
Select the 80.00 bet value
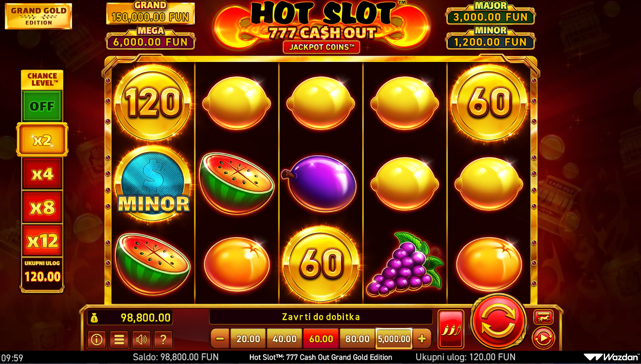tap(358, 339)
